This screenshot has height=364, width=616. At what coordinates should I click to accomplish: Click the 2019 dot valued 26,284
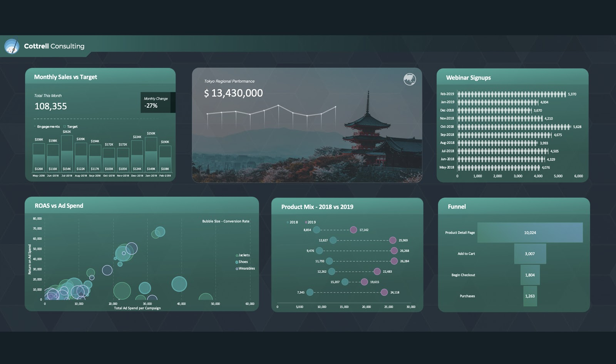tap(394, 261)
